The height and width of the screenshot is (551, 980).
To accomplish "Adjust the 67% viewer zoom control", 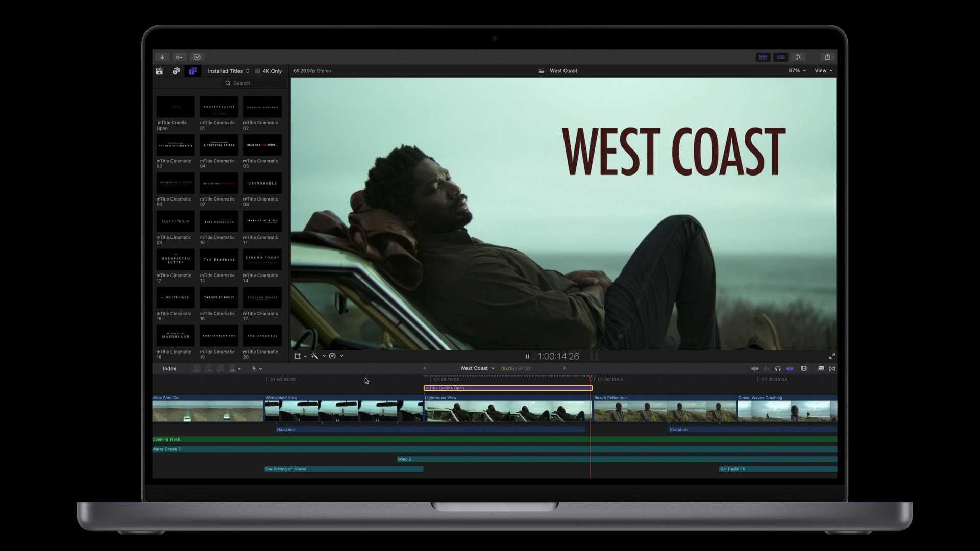I will tap(797, 71).
